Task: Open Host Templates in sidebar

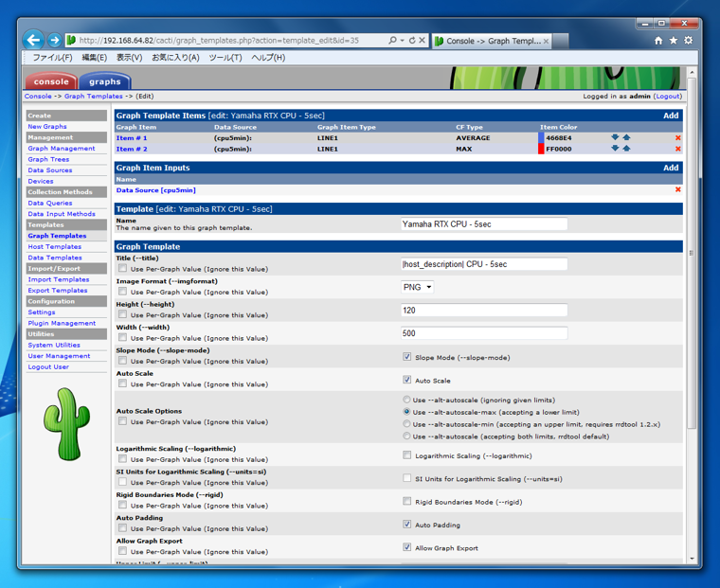Action: (55, 247)
